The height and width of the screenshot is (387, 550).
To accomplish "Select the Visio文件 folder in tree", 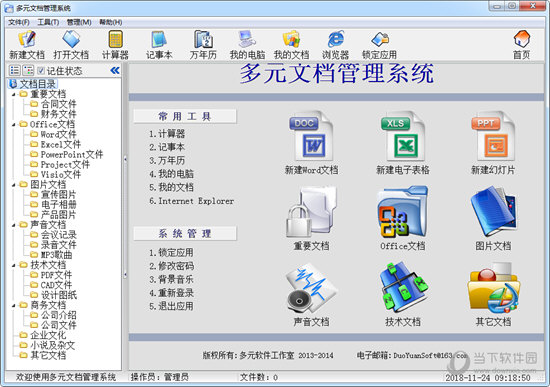I will pyautogui.click(x=55, y=175).
